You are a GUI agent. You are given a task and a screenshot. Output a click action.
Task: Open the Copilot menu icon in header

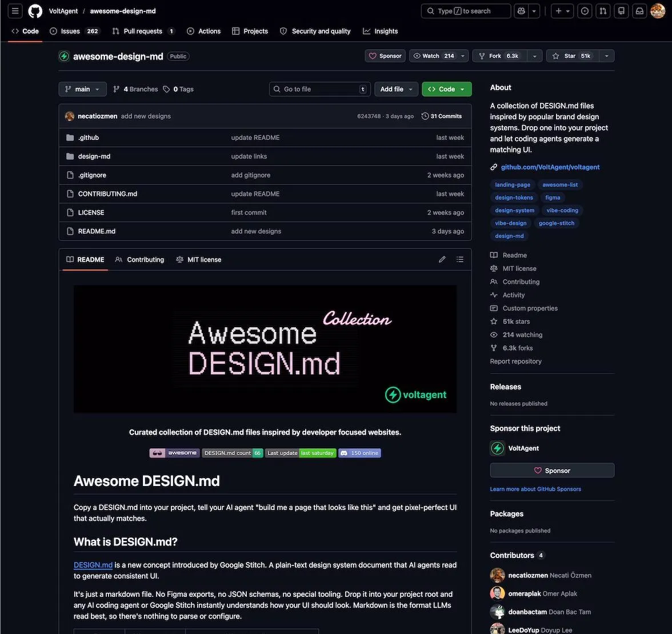520,10
